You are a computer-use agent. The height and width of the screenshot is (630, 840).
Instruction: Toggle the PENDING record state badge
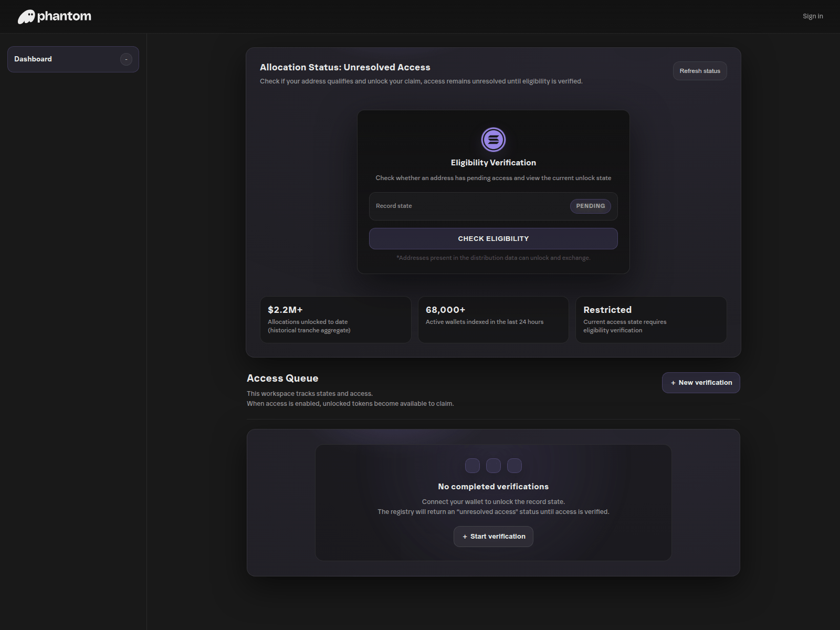point(590,206)
